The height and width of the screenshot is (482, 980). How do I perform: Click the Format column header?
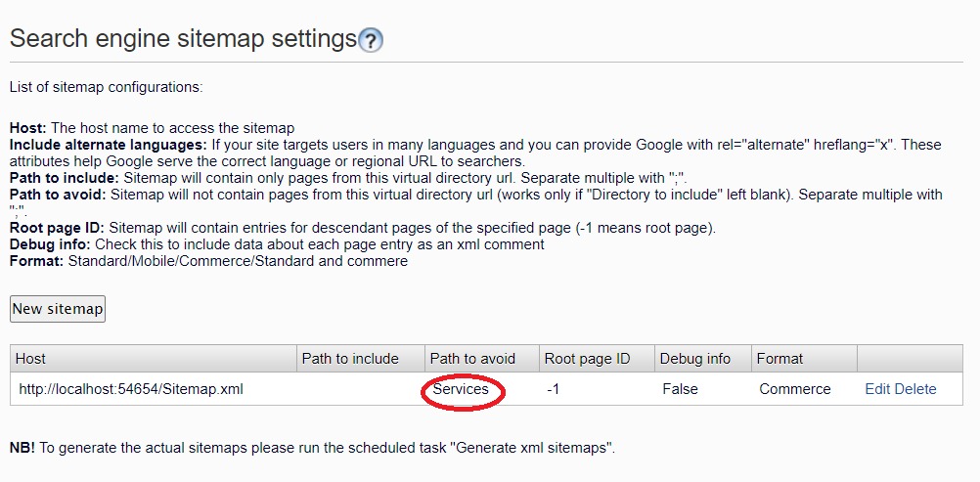click(x=780, y=359)
